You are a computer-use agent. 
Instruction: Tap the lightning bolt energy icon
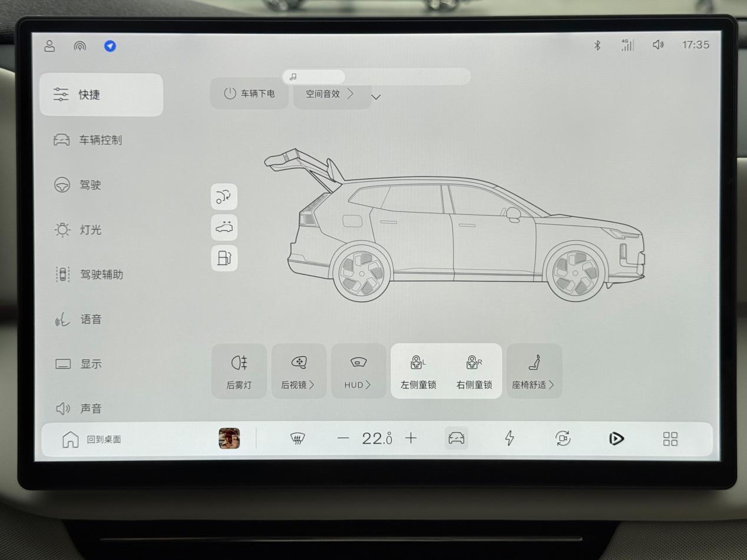tap(510, 438)
